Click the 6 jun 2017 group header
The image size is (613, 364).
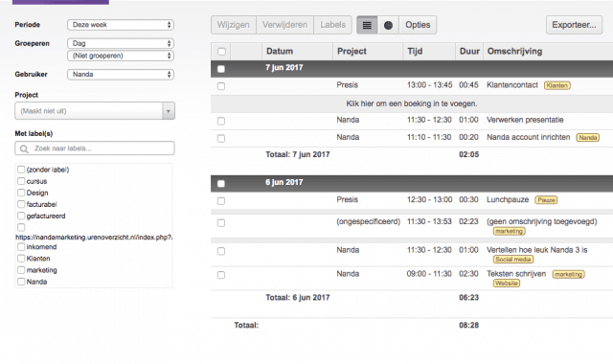click(412, 183)
